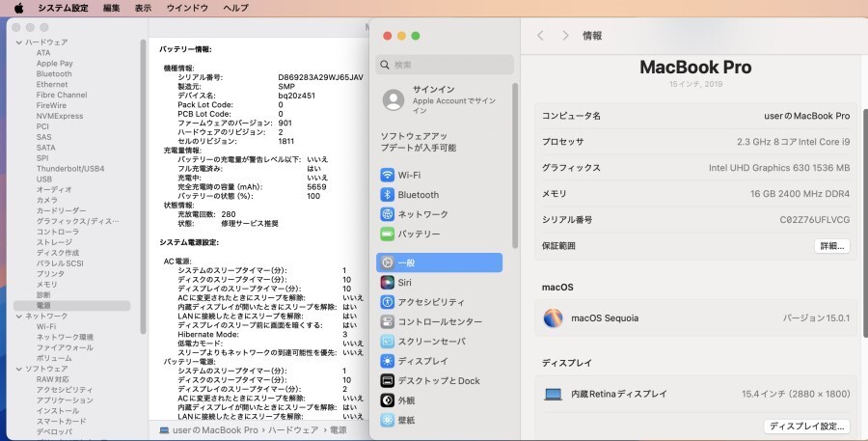Collapse the ソフトウェア tree section
This screenshot has height=441, width=868.
point(19,369)
